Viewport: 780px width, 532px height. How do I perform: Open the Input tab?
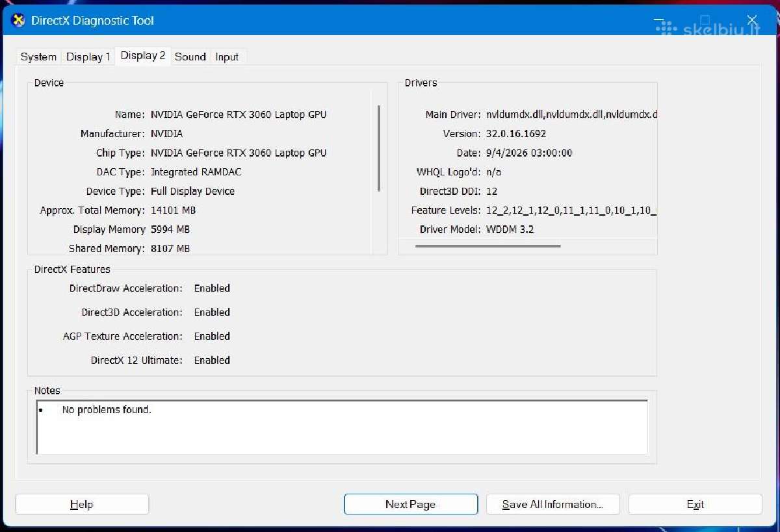[x=227, y=57]
